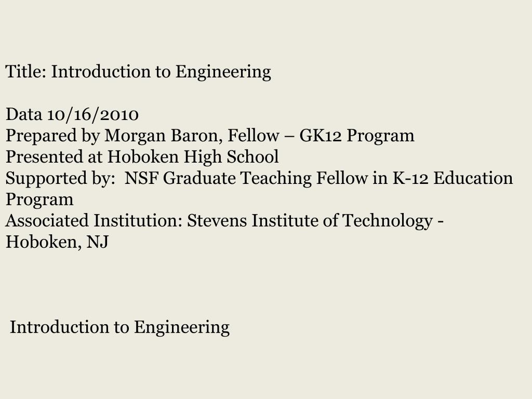Select "Stevens Institute of Technology" text
This screenshot has width=532, height=399.
(x=310, y=221)
